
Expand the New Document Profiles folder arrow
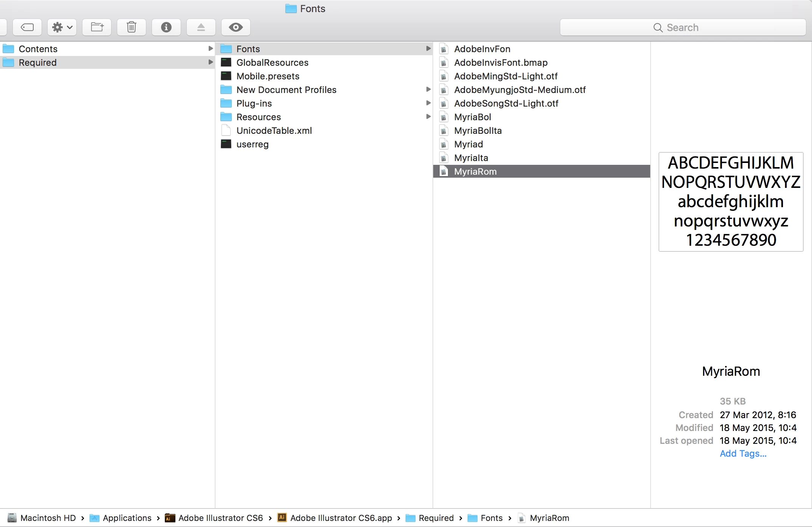click(x=428, y=90)
